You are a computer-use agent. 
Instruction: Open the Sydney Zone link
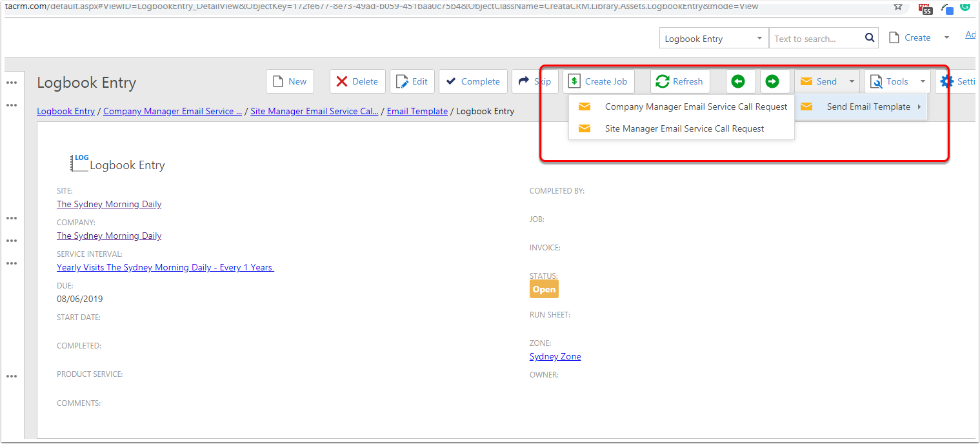(x=555, y=356)
